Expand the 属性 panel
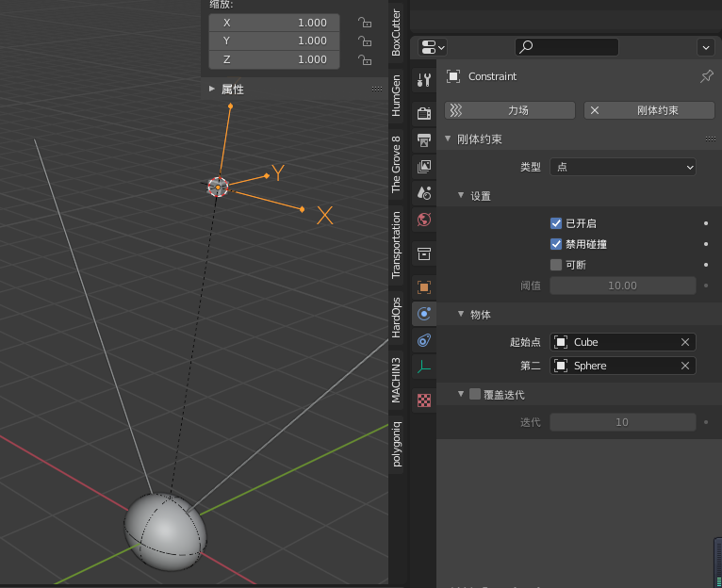This screenshot has height=588, width=722. coord(212,89)
